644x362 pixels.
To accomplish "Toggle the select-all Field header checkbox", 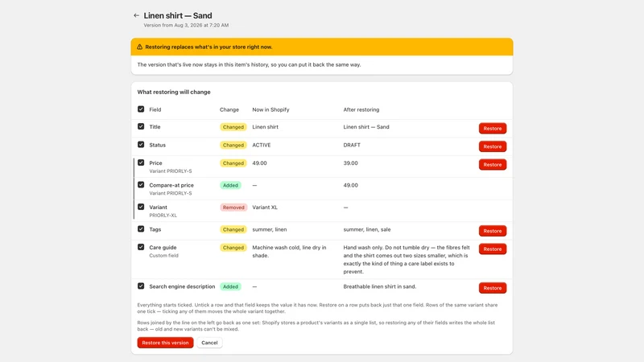I will (x=141, y=109).
